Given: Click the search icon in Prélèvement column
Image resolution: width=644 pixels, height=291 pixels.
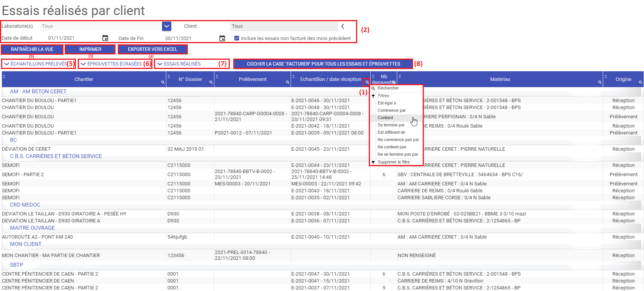Looking at the screenshot, I should click(x=288, y=82).
